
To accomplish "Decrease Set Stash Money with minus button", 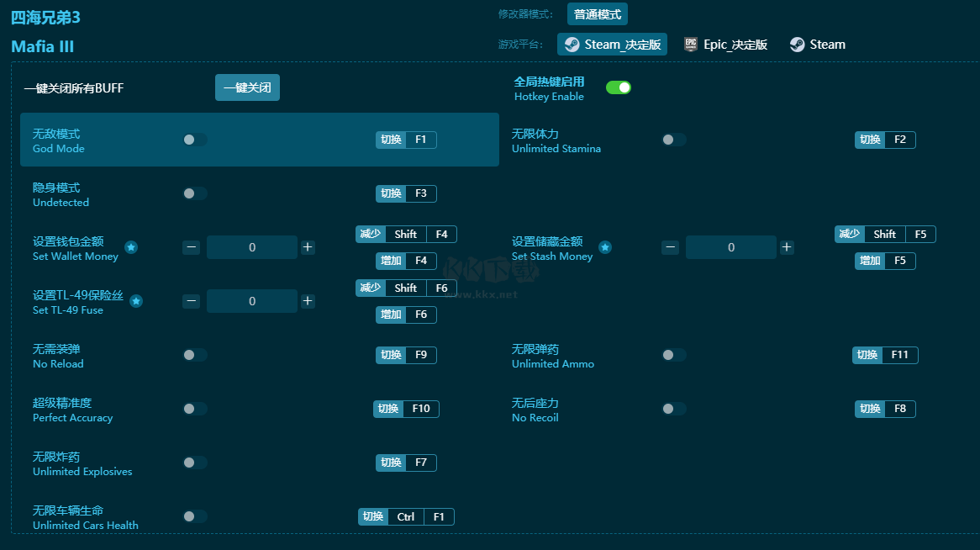I will pos(670,247).
